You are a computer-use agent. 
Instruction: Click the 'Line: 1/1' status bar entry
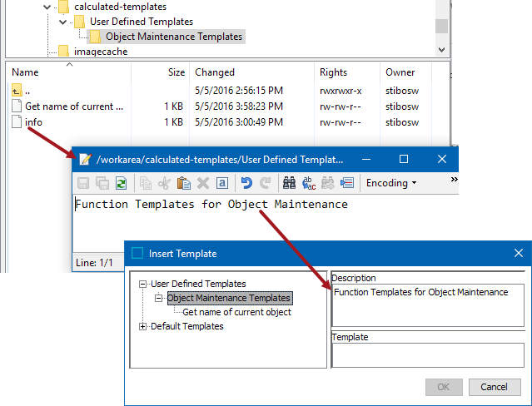point(94,263)
